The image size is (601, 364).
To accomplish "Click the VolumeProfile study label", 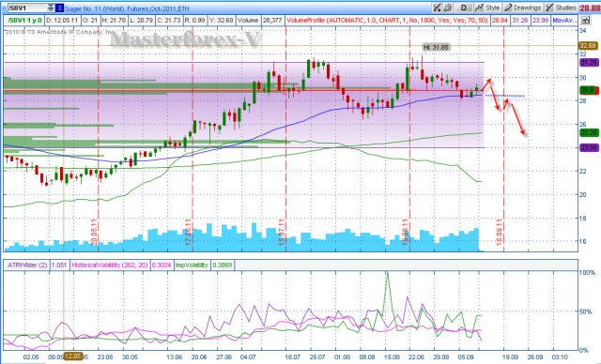I will click(x=387, y=20).
